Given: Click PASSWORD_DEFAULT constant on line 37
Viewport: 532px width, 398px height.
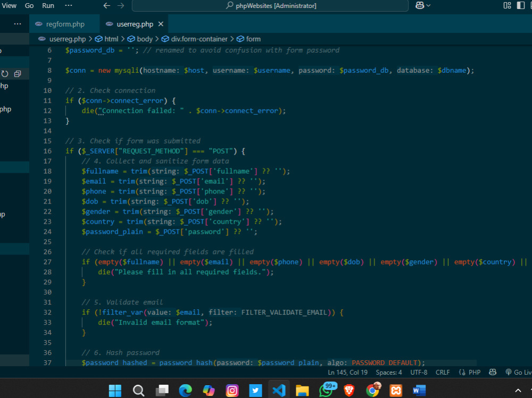Looking at the screenshot, I should [385, 363].
